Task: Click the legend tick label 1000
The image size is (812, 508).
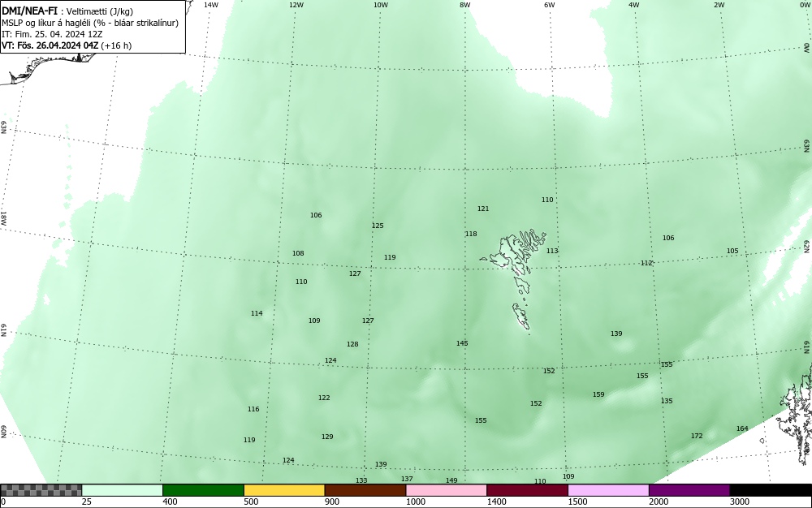Action: click(x=415, y=502)
